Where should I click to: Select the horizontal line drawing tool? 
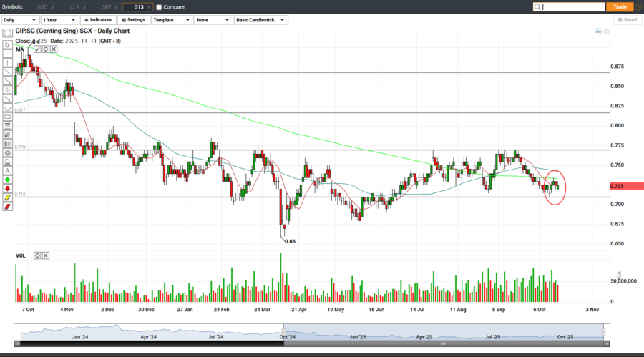tap(7, 53)
